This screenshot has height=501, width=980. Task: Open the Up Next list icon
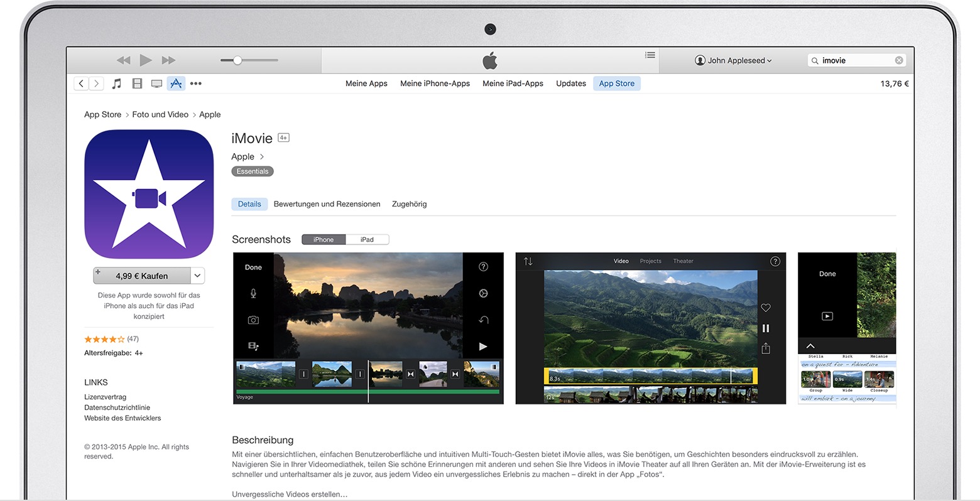pos(650,55)
